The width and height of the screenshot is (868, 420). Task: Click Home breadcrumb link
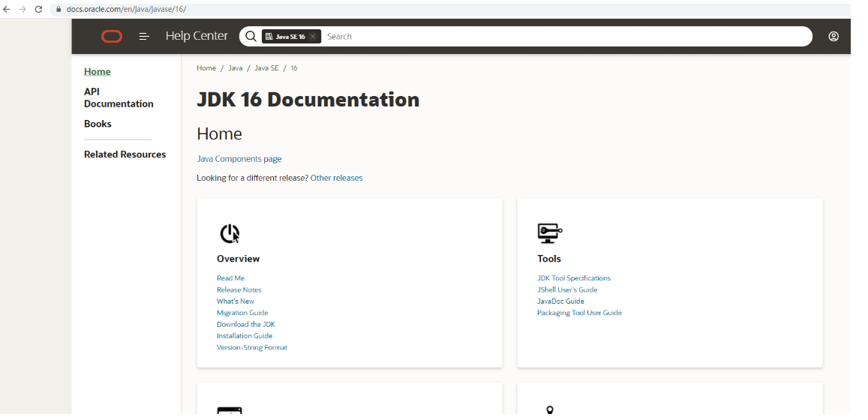pyautogui.click(x=206, y=68)
